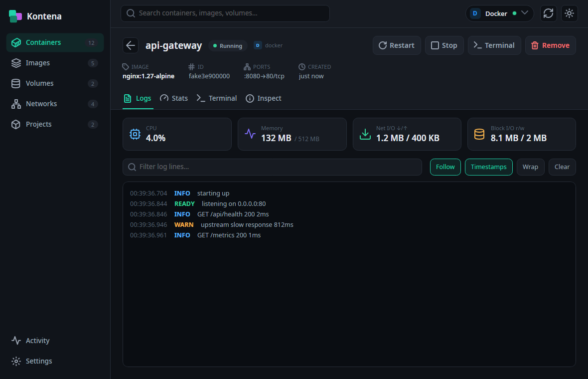Click the Block I/O database icon
Screen dimensions: 588x379
pyautogui.click(x=479, y=134)
